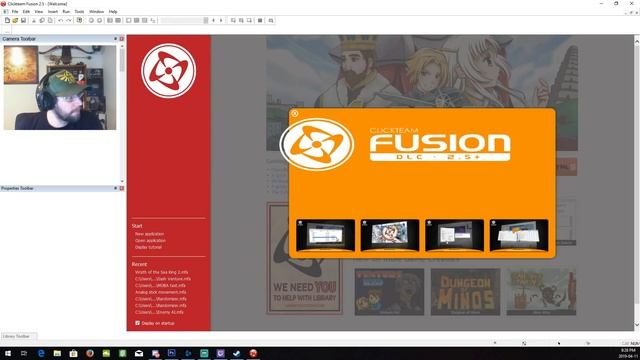Image resolution: width=640 pixels, height=360 pixels.
Task: Click the red Clickteam logo in sidebar
Action: pyautogui.click(x=169, y=71)
